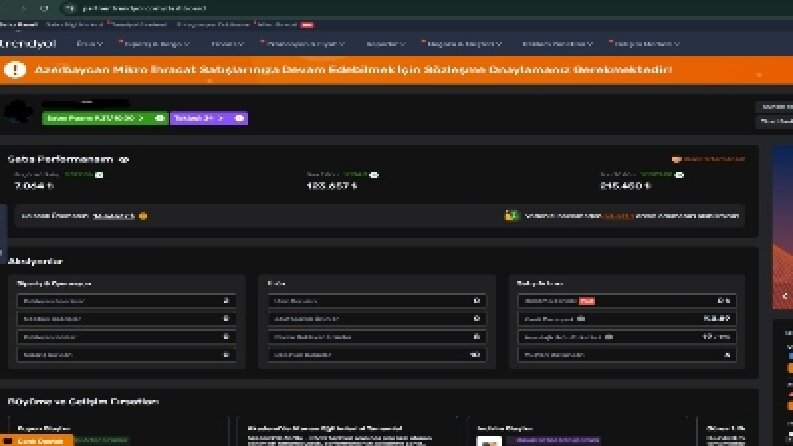Expand the Sipariş & Kargo menu
This screenshot has height=446, width=793.
(x=156, y=44)
